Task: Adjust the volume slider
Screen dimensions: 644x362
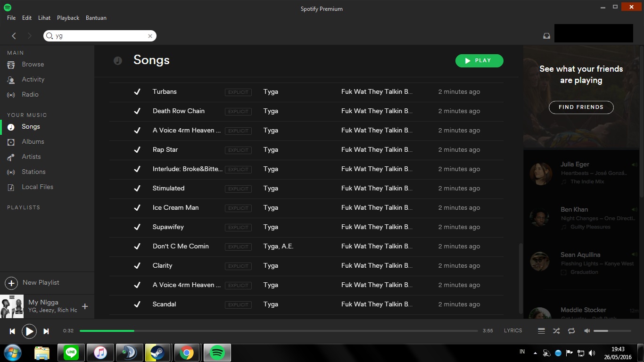Action: 612,331
